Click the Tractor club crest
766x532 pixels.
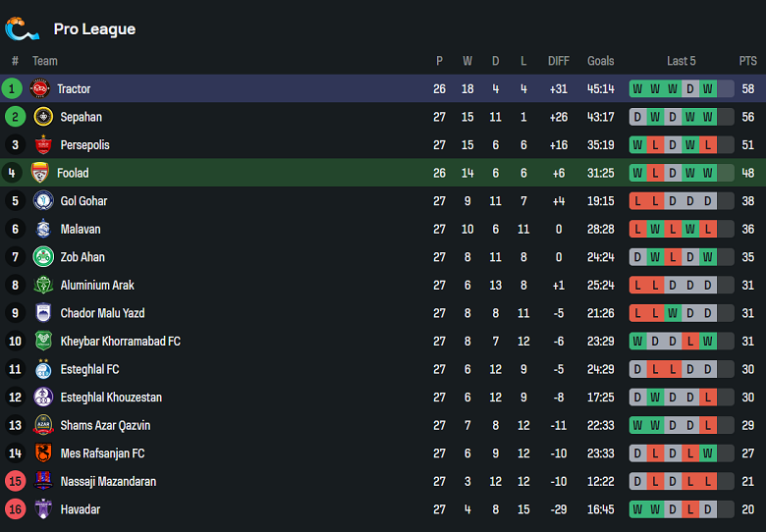(39, 89)
